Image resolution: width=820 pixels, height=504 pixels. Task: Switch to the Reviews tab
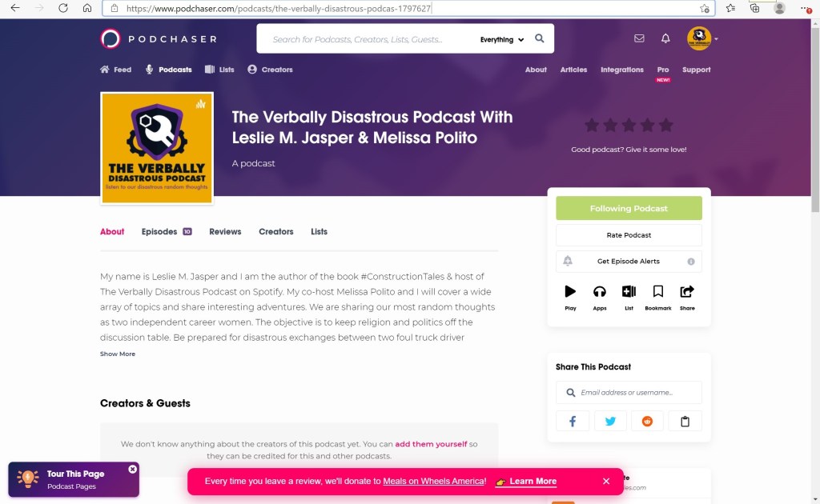[x=225, y=231]
